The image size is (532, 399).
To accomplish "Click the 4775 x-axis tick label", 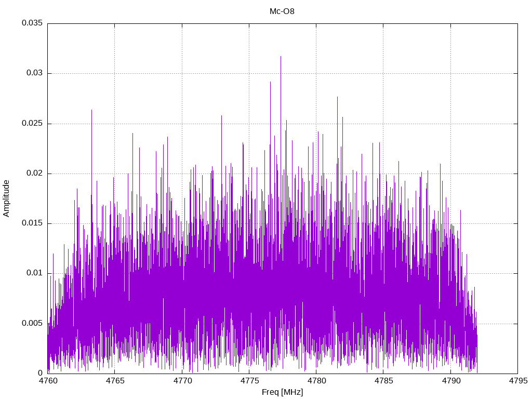I will tap(250, 381).
